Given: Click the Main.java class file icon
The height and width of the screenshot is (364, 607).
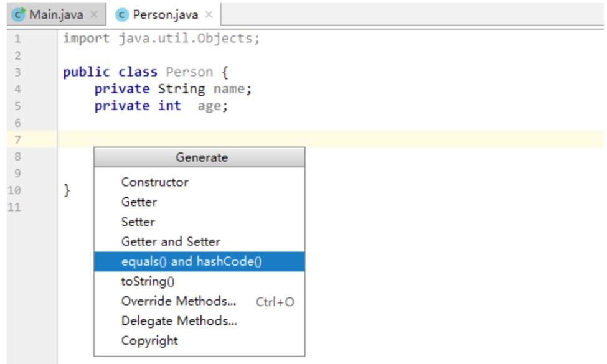Looking at the screenshot, I should tap(19, 15).
